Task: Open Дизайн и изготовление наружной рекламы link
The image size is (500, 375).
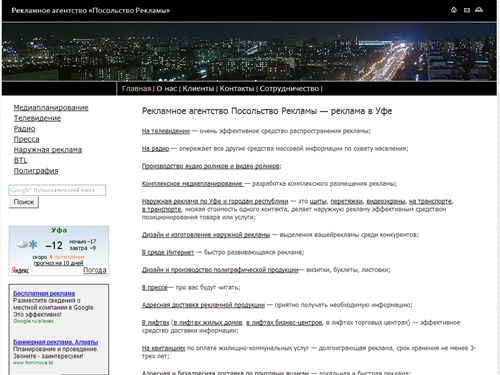Action: click(x=206, y=235)
